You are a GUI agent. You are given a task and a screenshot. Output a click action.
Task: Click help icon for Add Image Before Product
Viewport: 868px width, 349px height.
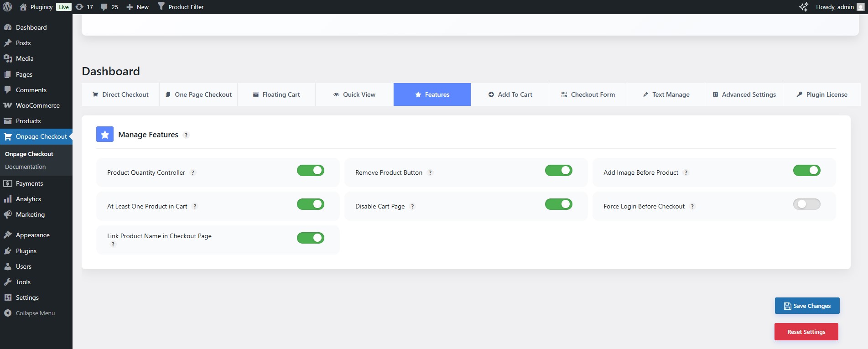coord(686,172)
